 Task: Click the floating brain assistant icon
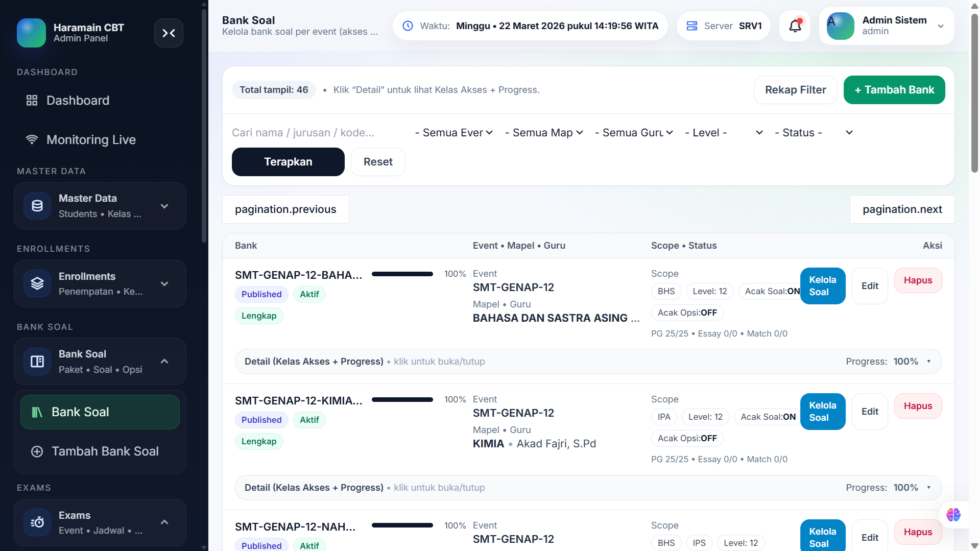coord(953,514)
